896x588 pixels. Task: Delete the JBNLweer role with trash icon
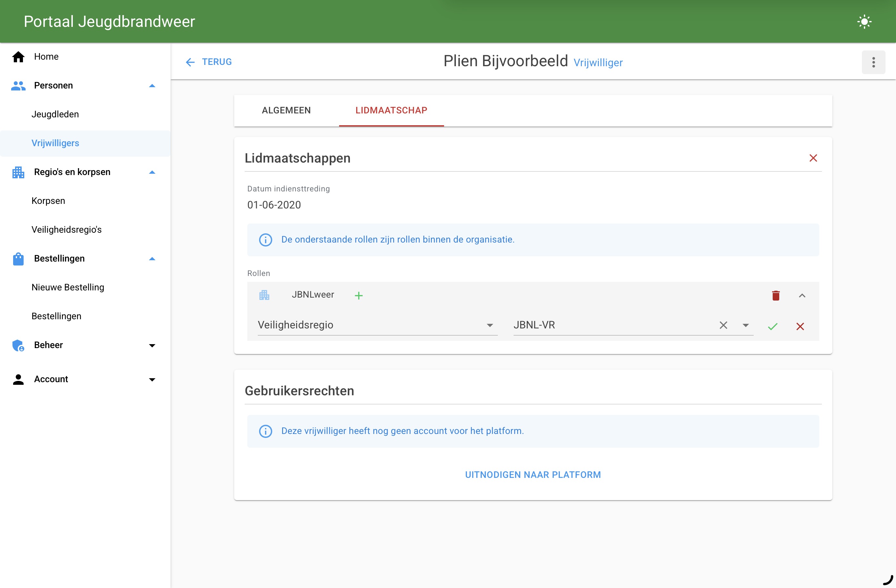776,296
